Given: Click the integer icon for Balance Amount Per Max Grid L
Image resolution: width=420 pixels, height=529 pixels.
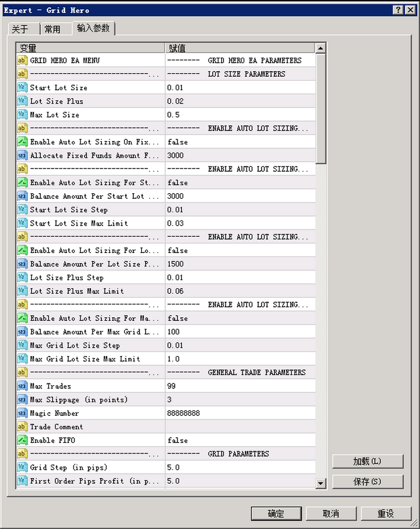Looking at the screenshot, I should click(22, 331).
